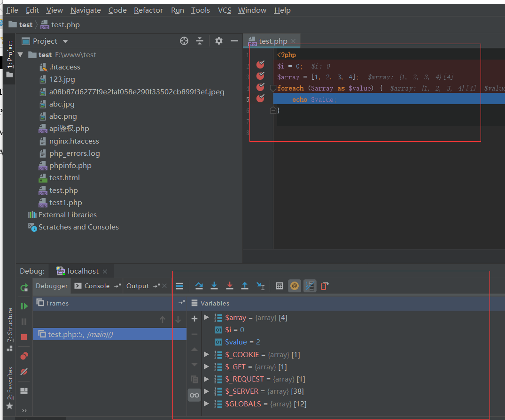Toggle breakpoint on line 3
505x420 pixels.
click(x=260, y=76)
